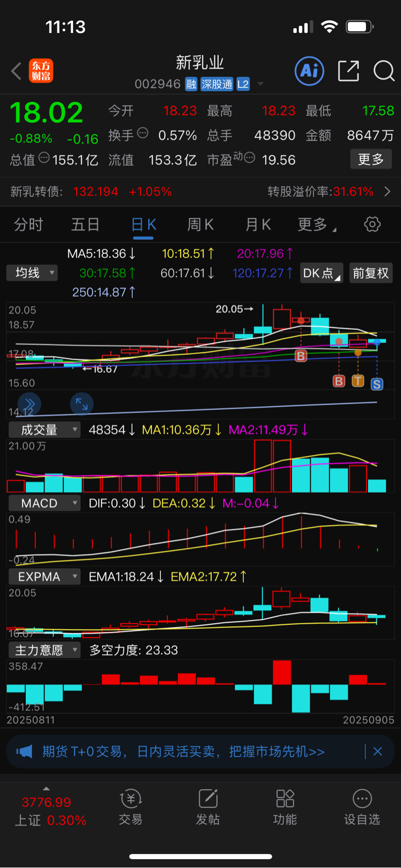
Task: Tap the 20250905 end date label
Action: click(x=368, y=720)
